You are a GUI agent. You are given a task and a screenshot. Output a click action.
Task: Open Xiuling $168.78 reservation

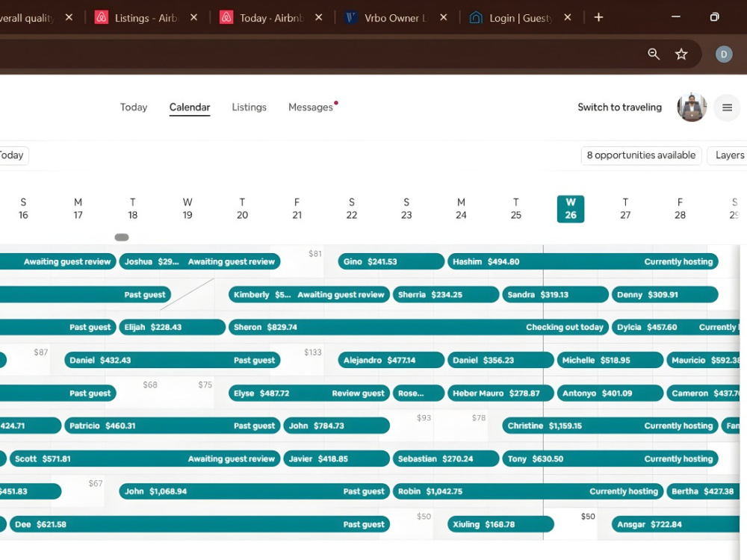pyautogui.click(x=500, y=524)
